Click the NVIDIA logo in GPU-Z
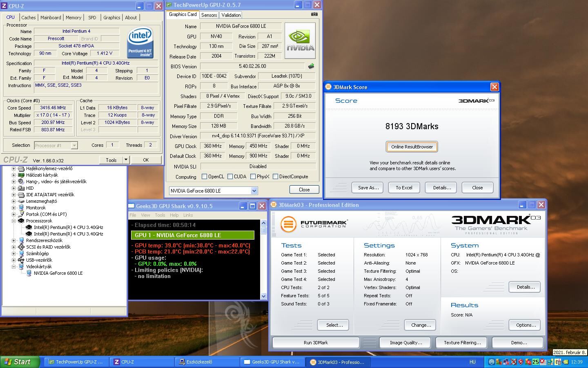 coord(300,40)
